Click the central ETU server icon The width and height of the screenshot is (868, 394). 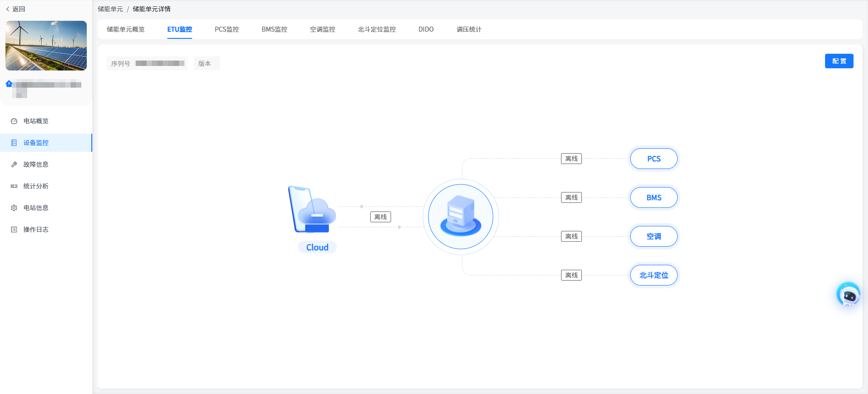pyautogui.click(x=461, y=216)
